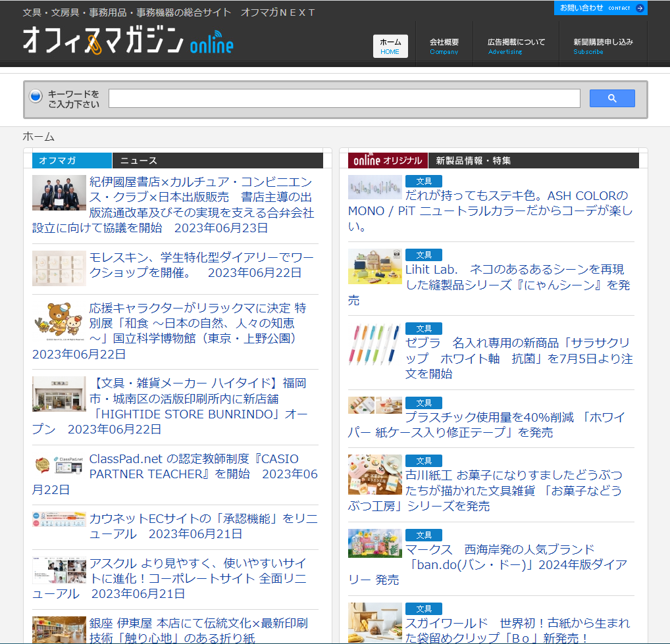
Task: Open the 銀座 伊東屋 本店 article link
Action: coord(198,631)
